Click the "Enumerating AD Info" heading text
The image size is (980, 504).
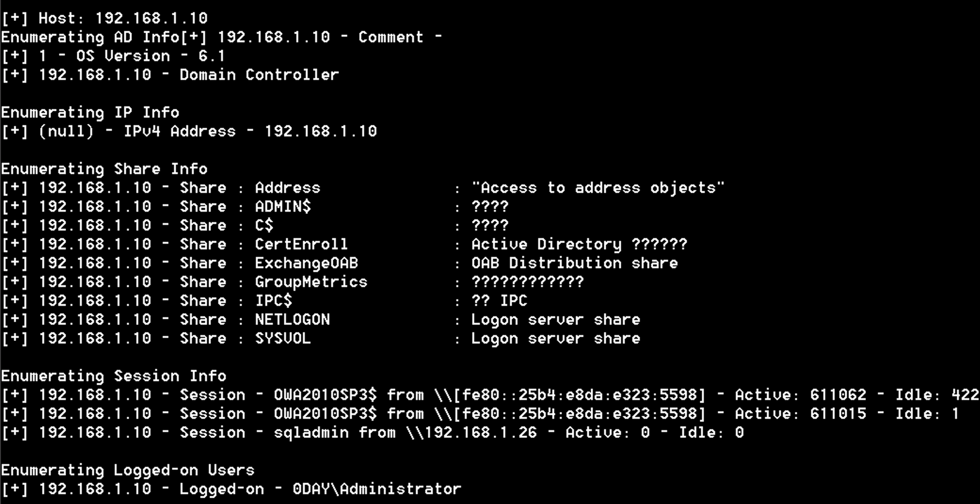click(90, 37)
